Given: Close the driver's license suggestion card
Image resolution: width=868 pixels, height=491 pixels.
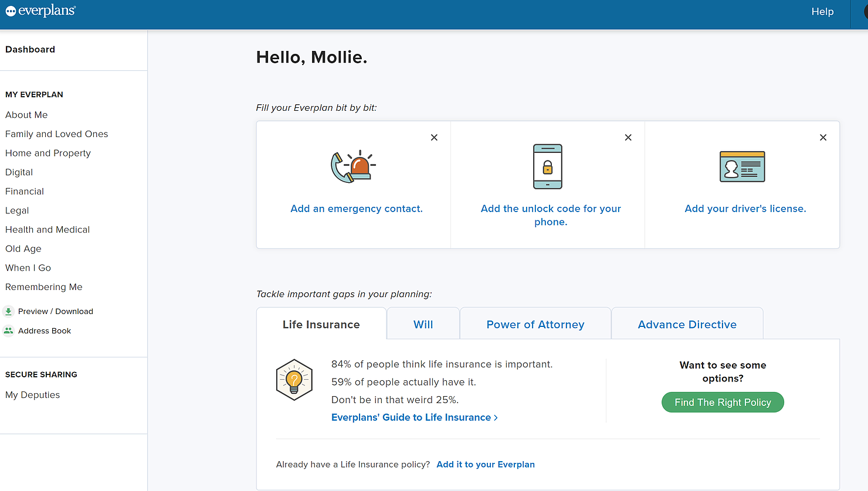Looking at the screenshot, I should coord(823,138).
